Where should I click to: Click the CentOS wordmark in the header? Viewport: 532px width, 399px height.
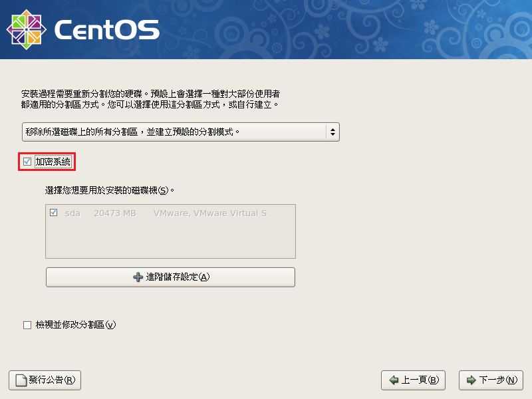point(106,30)
